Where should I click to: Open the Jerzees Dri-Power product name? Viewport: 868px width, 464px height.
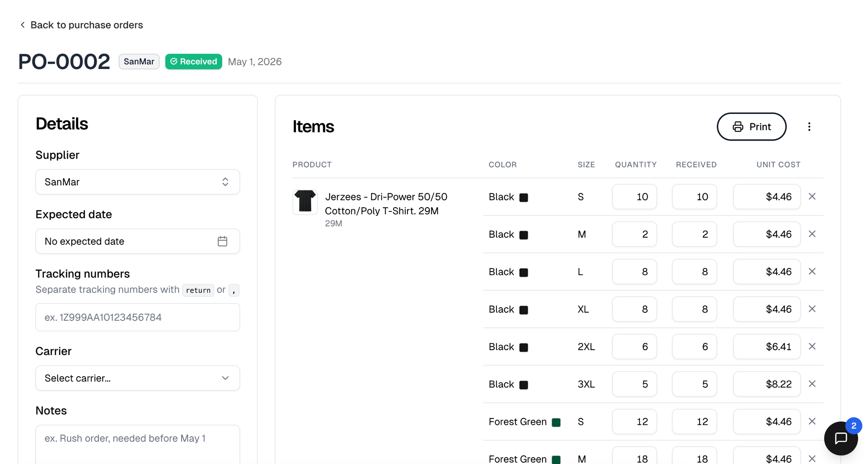click(x=386, y=204)
